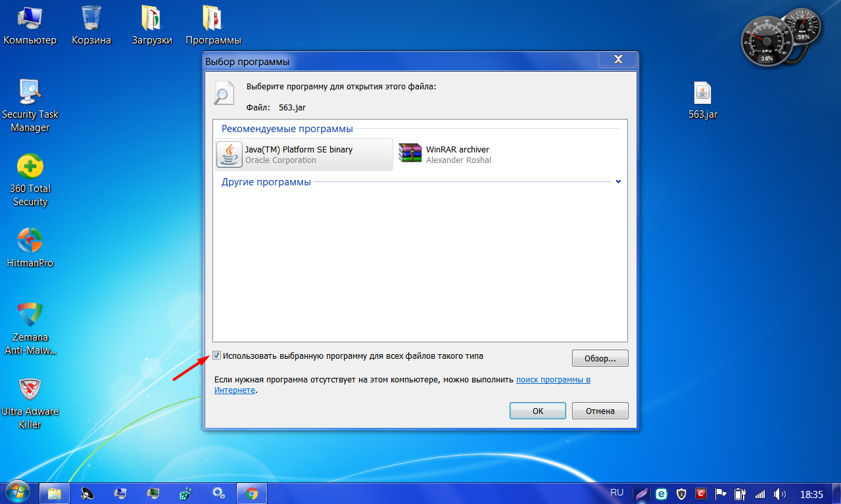Click the 'Рекомендуемые программы' group header
The height and width of the screenshot is (504, 841).
coord(287,129)
